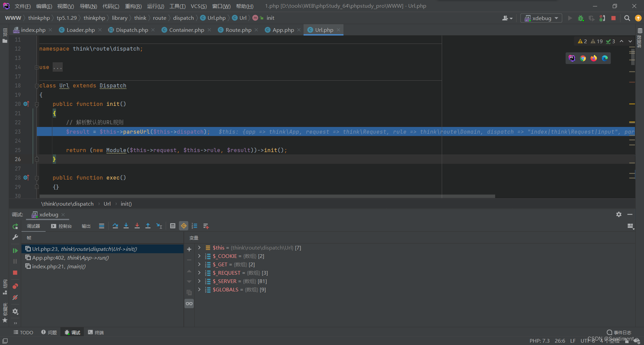The width and height of the screenshot is (644, 345).
Task: Switch to the Route.php editor tab
Action: pos(238,30)
